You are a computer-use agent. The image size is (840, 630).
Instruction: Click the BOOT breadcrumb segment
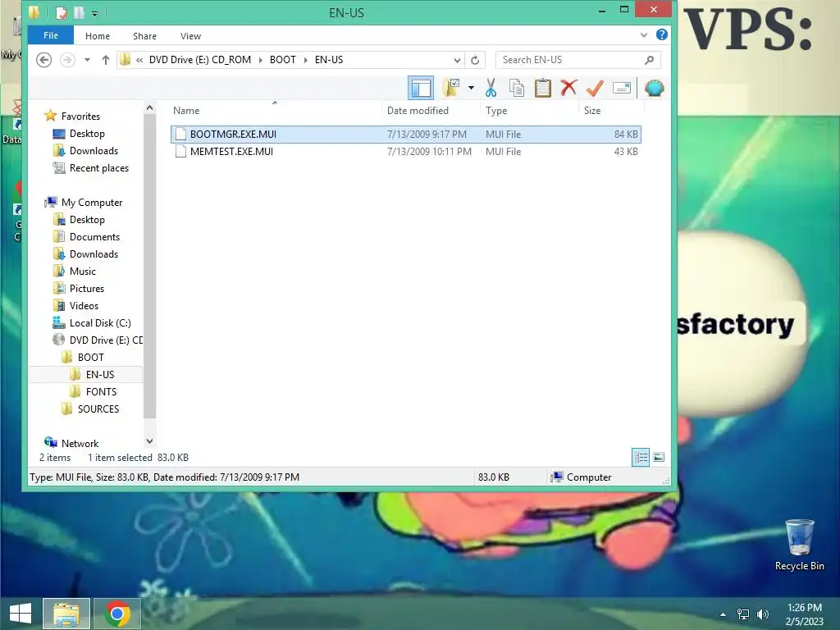tap(283, 60)
